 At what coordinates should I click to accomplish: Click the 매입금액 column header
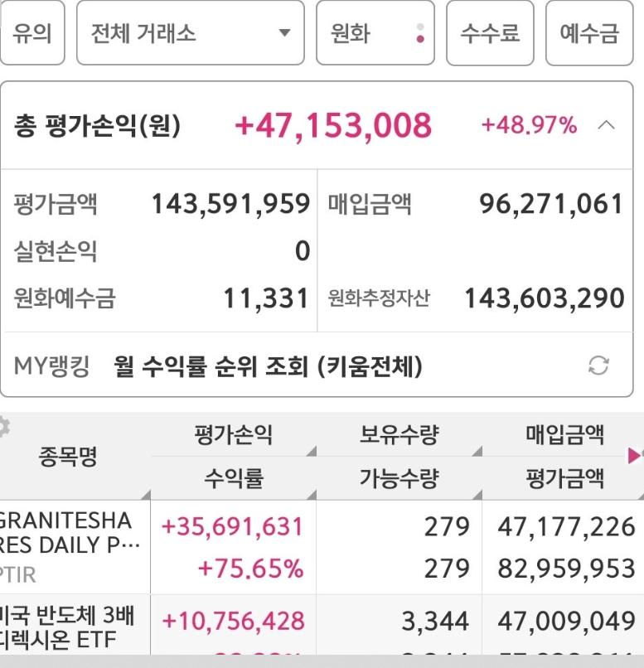(564, 435)
